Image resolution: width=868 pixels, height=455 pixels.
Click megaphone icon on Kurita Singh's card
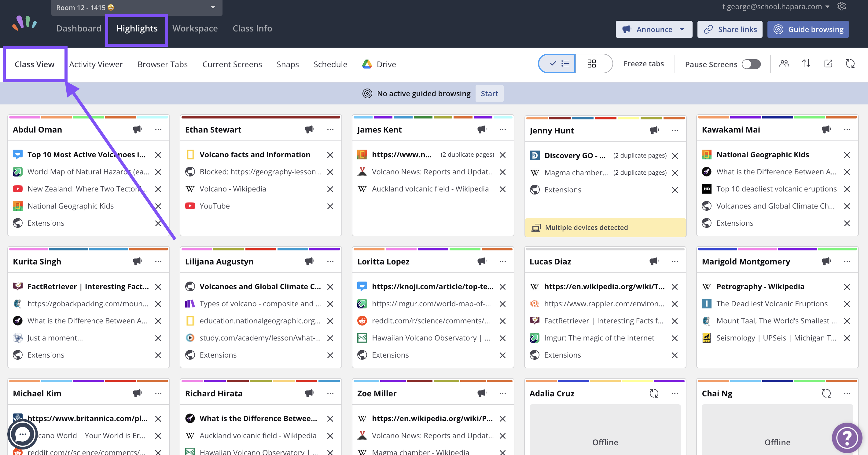point(137,261)
